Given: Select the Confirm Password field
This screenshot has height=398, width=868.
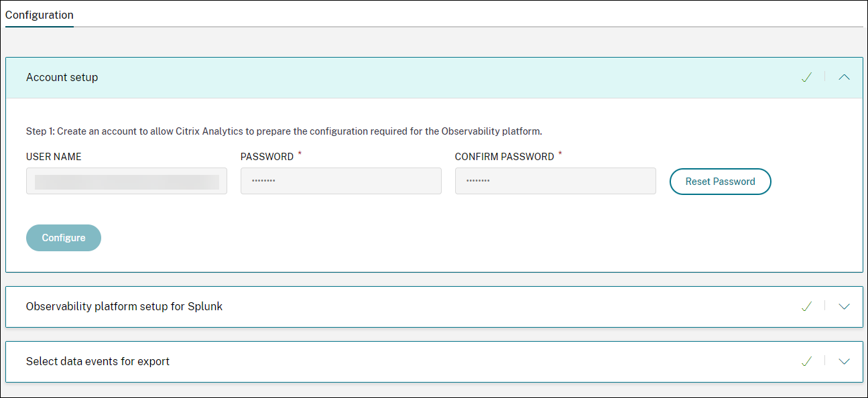Looking at the screenshot, I should [x=555, y=181].
